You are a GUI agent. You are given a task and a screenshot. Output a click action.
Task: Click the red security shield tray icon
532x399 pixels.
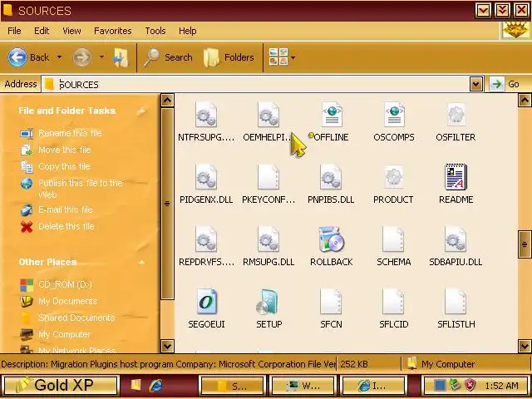(x=470, y=385)
